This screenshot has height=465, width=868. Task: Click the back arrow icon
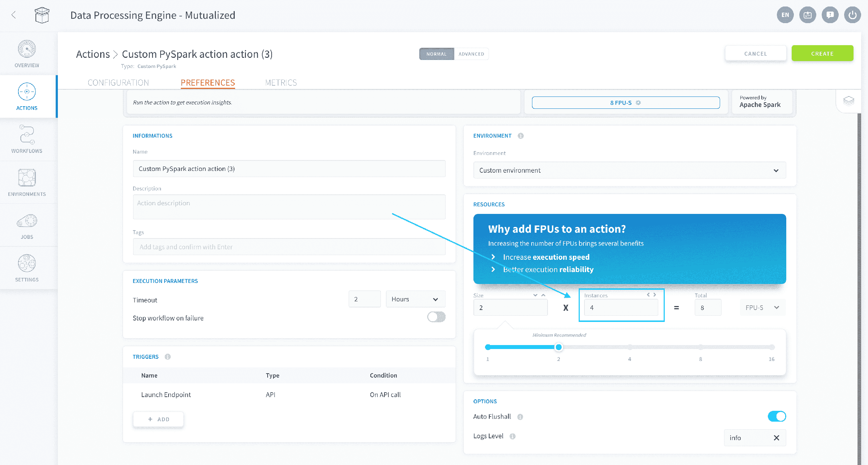tap(14, 15)
